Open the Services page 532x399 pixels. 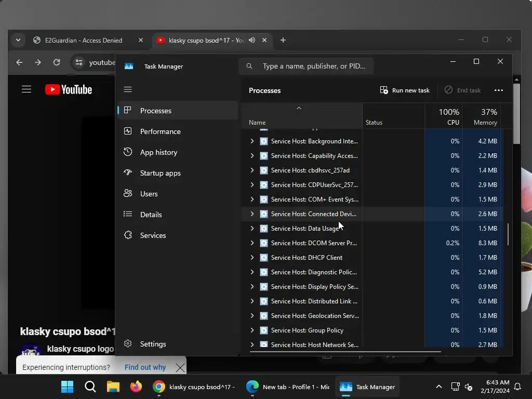point(178,235)
